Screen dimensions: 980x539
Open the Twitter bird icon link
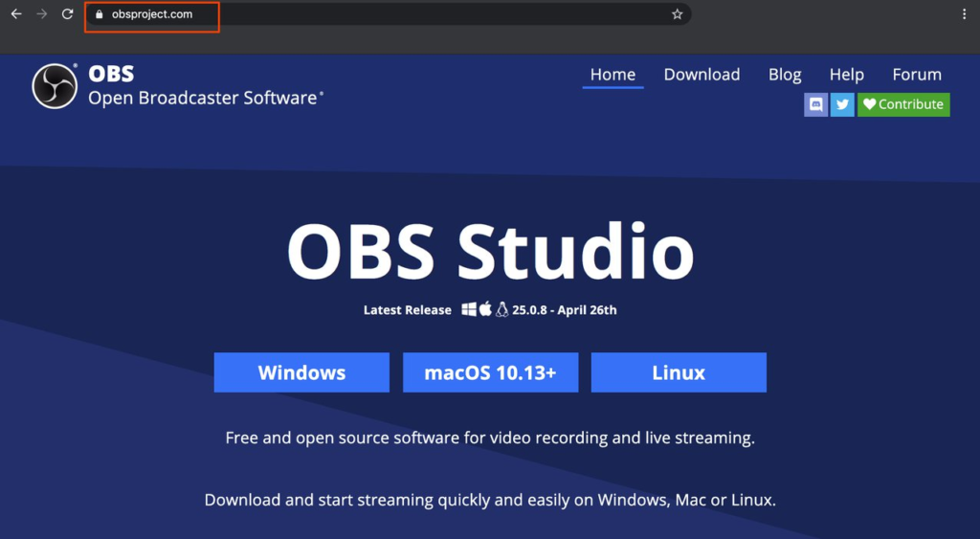[842, 104]
